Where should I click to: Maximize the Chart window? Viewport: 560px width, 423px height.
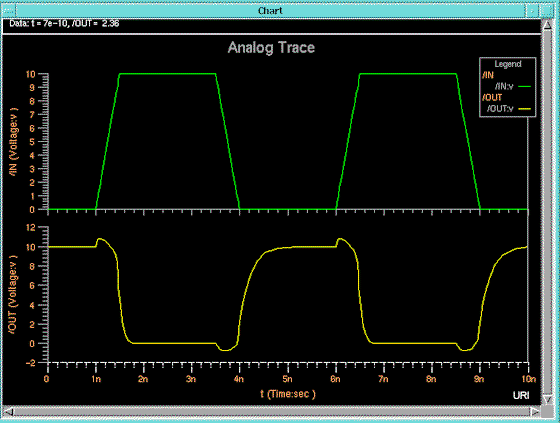546,11
